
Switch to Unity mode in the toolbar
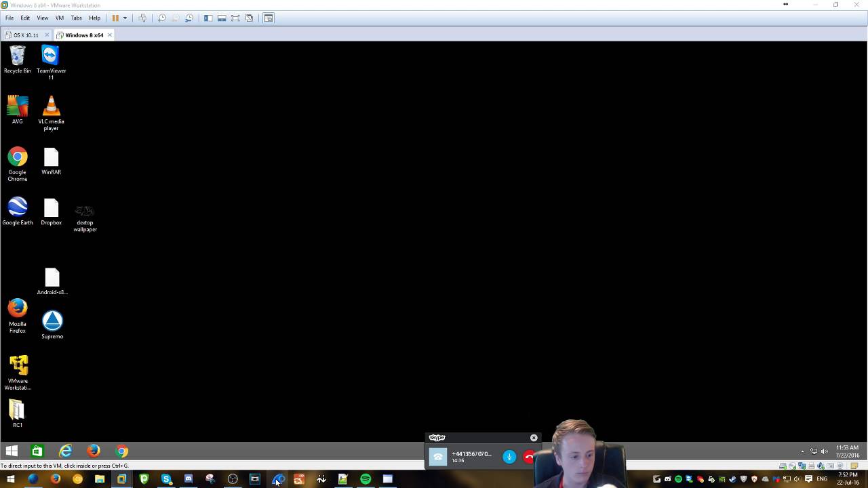click(x=250, y=18)
